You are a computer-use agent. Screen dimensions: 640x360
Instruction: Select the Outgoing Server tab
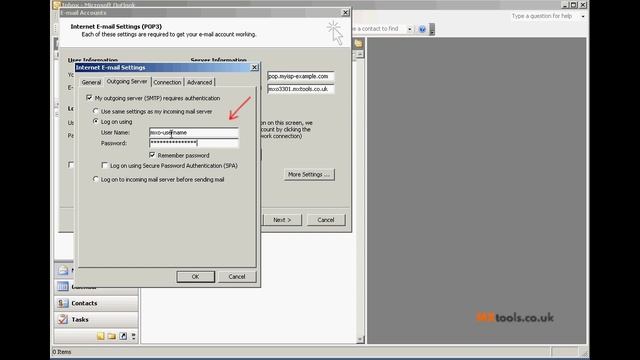click(x=127, y=82)
